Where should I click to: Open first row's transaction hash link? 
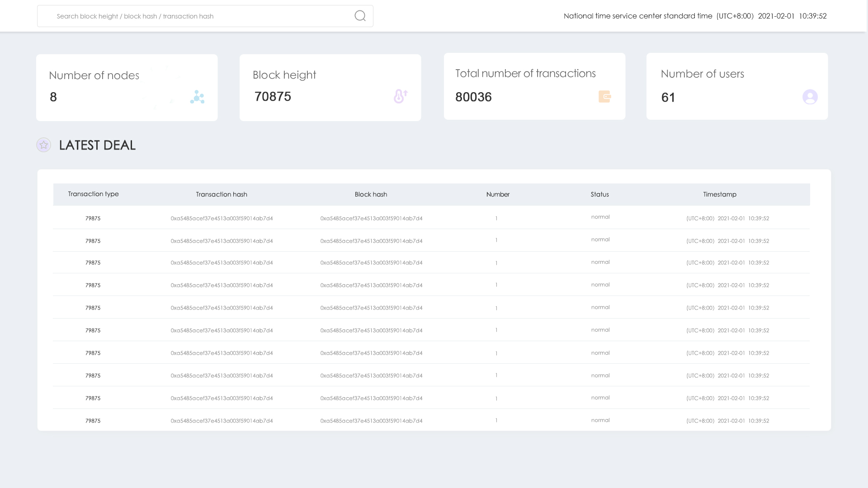click(x=222, y=218)
